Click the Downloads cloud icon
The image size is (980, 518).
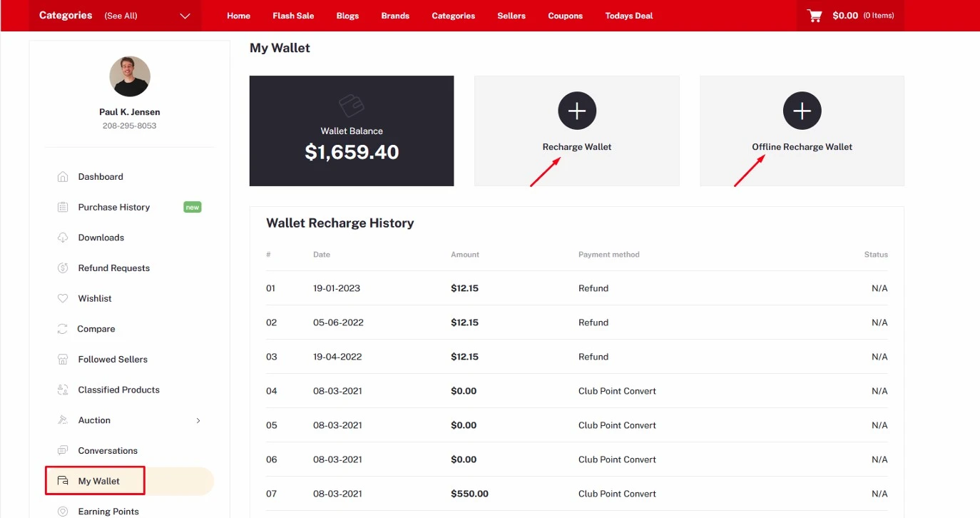click(63, 238)
